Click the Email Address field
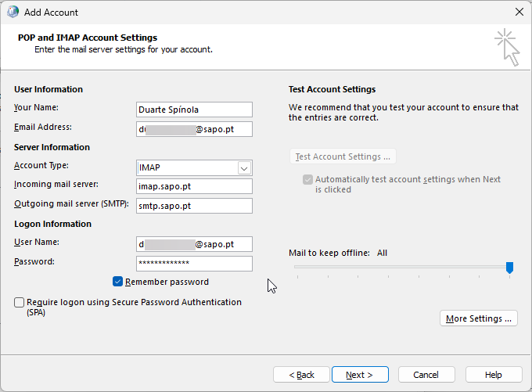532x392 pixels. 194,128
